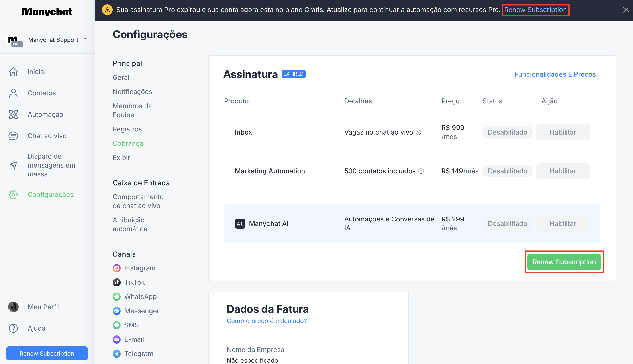Open Como o preço é calculado? link
The width and height of the screenshot is (633, 364).
[x=267, y=321]
